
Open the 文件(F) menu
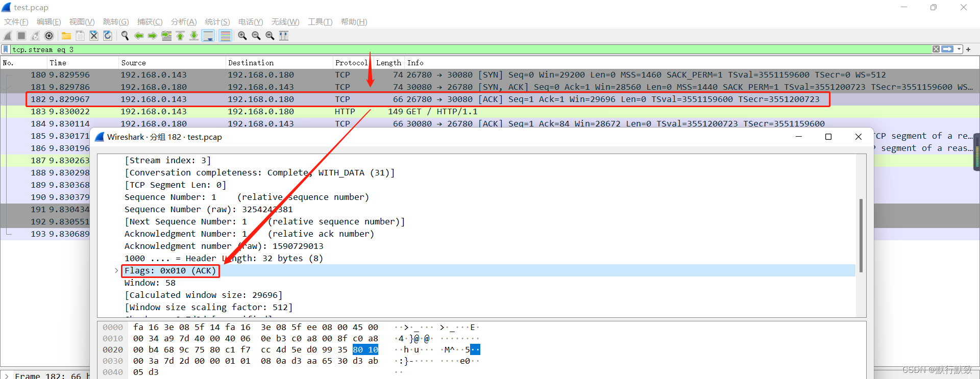[16, 22]
